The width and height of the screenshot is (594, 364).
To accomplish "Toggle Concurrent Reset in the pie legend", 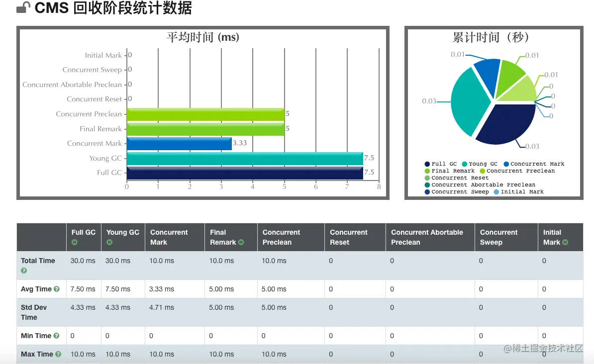I will click(x=457, y=178).
